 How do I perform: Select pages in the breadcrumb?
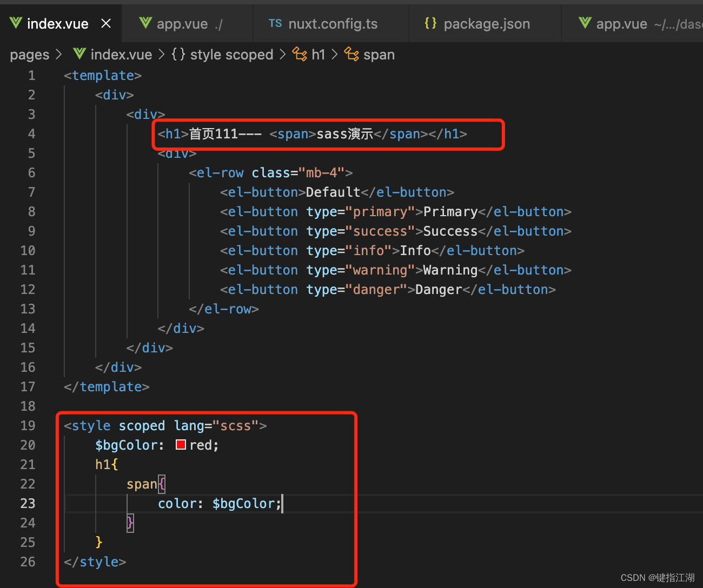pos(30,55)
